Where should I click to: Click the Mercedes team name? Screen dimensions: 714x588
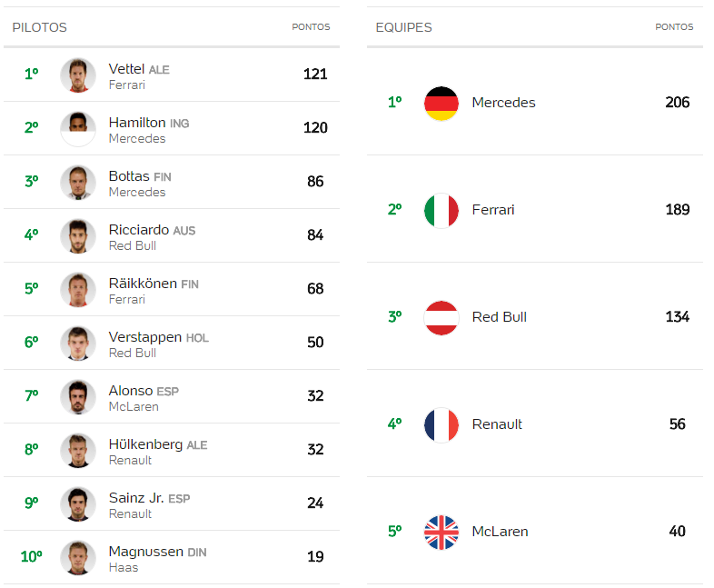[x=503, y=103]
